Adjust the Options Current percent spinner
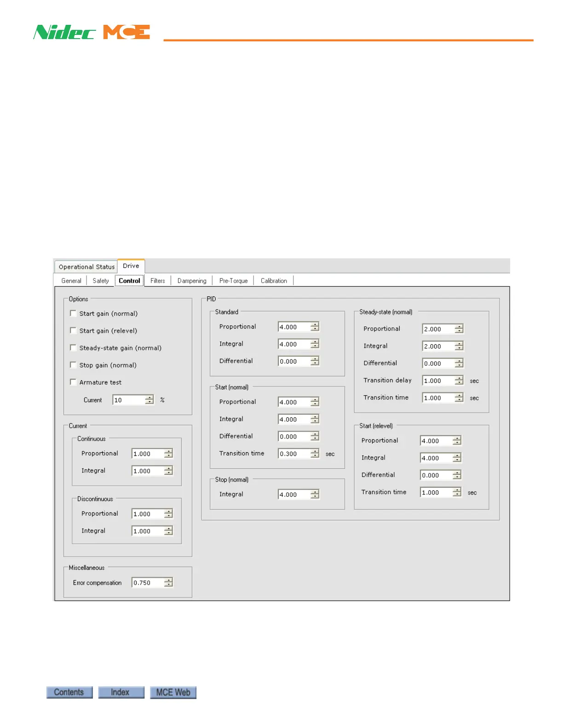Screen dimensions: 563x728 (149, 400)
